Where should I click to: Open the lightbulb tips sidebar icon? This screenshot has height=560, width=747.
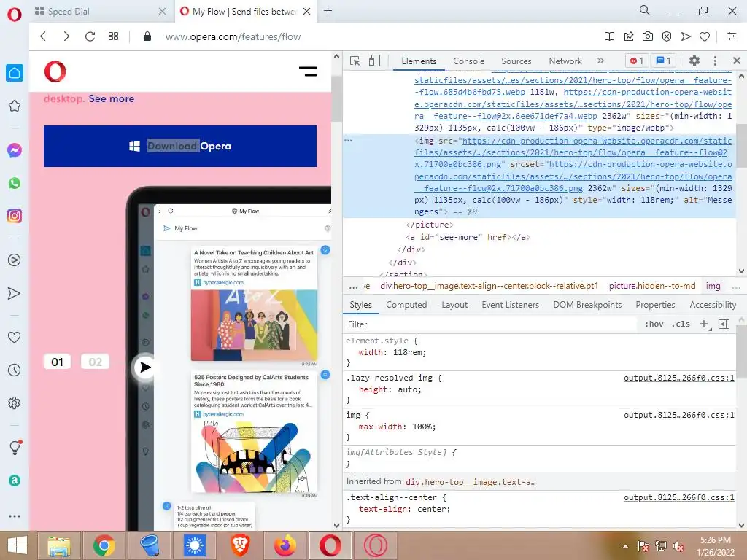(15, 447)
